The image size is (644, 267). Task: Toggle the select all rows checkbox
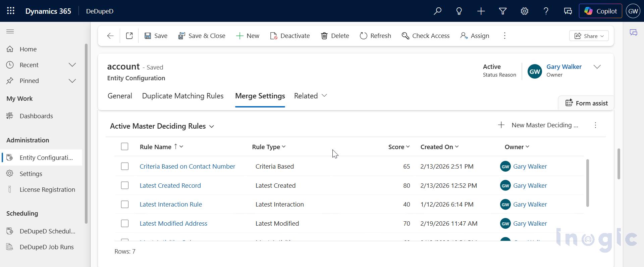click(x=124, y=146)
